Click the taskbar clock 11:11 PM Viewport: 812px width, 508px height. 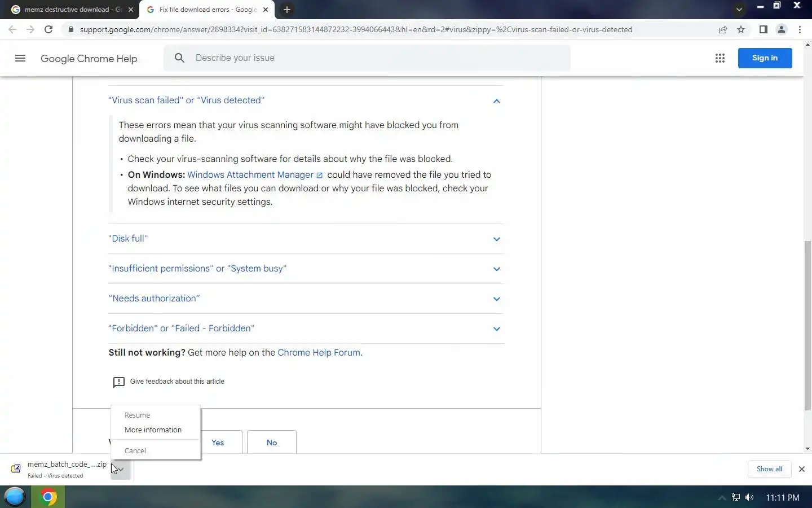coord(782,497)
